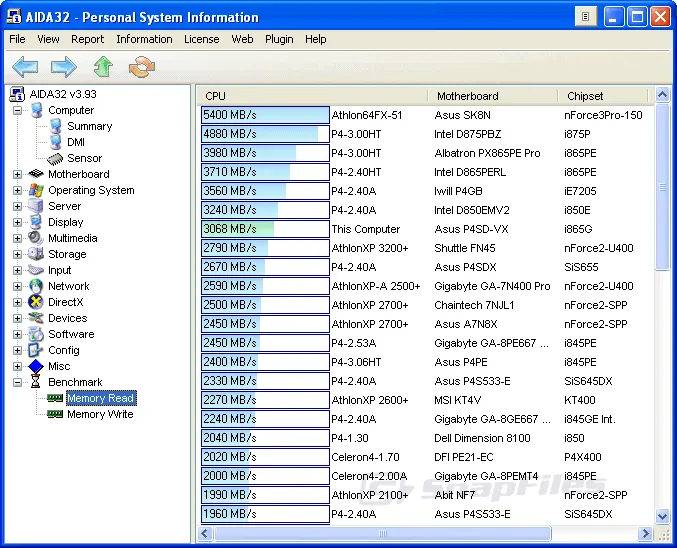Click the horizontal scrollbar left arrow
The image size is (677, 548).
(x=205, y=533)
